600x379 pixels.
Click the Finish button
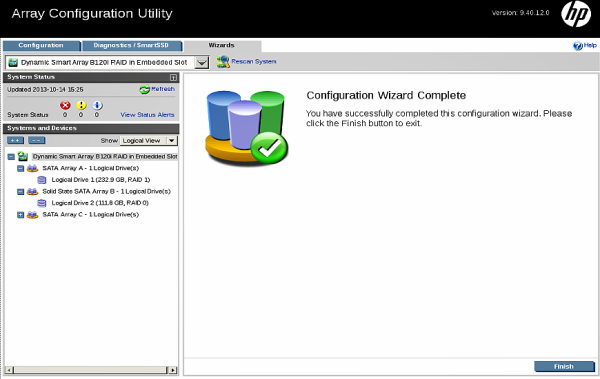click(564, 366)
